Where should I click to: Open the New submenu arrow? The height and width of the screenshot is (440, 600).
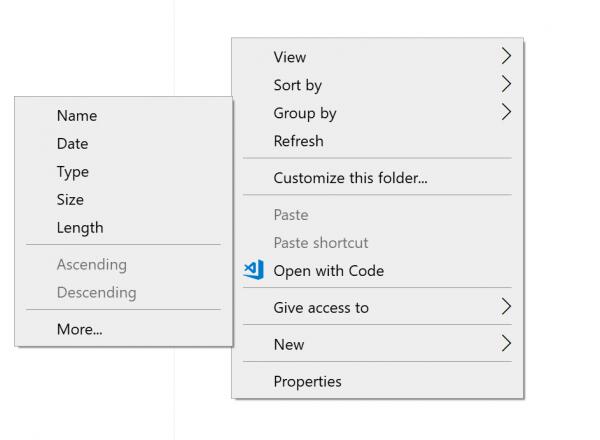point(506,344)
